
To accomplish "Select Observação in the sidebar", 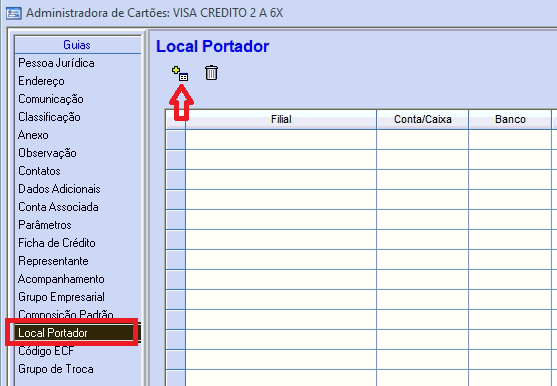I will click(x=47, y=153).
